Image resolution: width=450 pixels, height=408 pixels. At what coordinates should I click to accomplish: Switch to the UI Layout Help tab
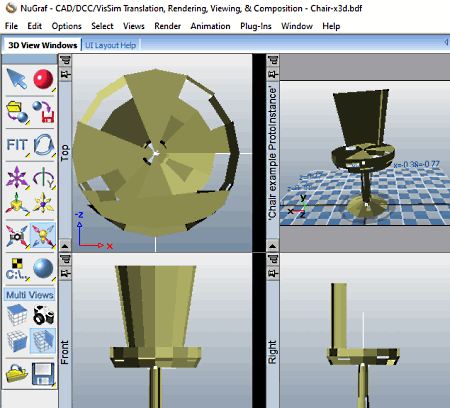click(x=110, y=45)
